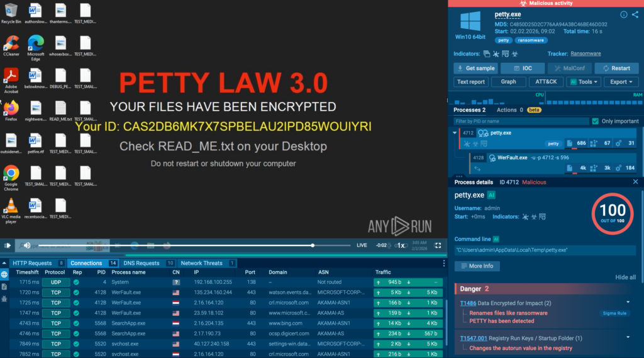Open CCleaner desktop icon
The width and height of the screenshot is (644, 358).
click(x=11, y=46)
